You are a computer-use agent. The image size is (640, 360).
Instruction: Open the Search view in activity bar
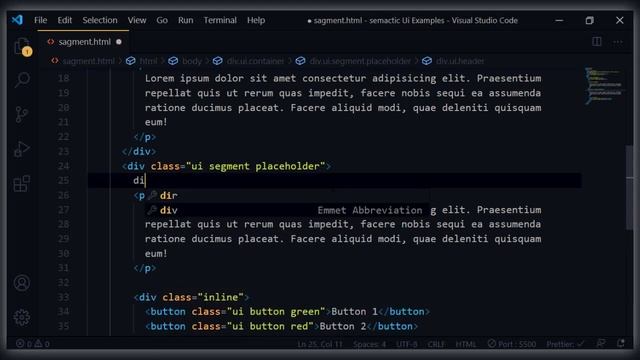click(x=22, y=80)
